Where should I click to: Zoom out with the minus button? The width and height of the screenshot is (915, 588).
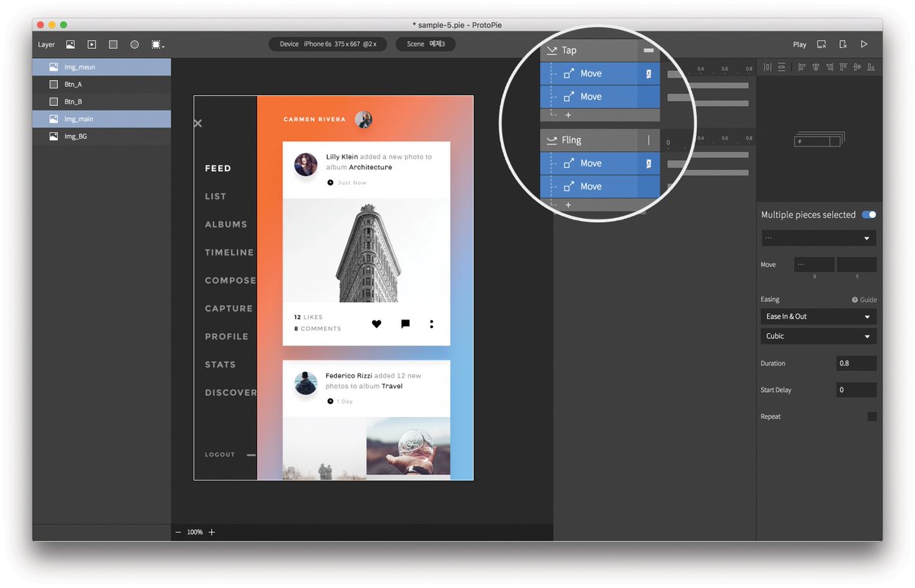coord(178,532)
